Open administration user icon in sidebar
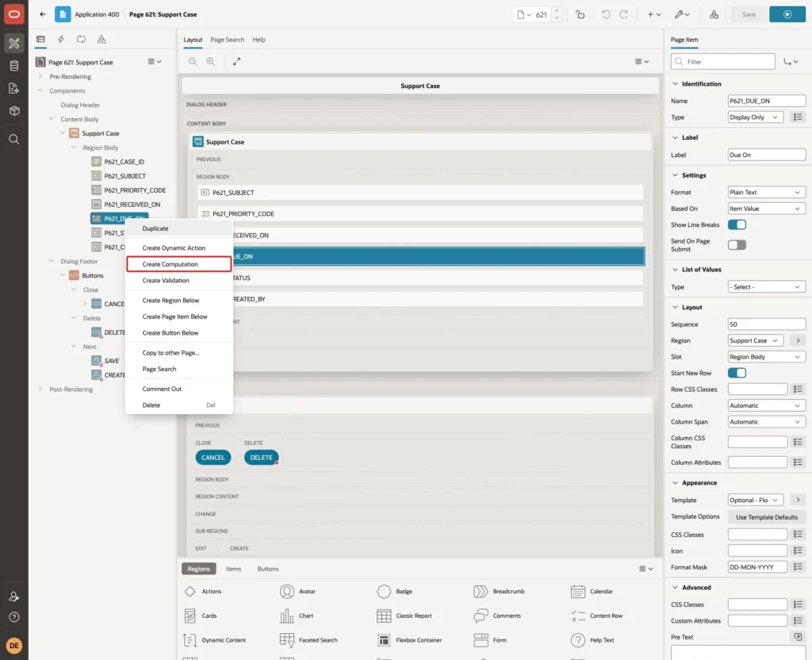Viewport: 812px width, 660px height. (14, 597)
